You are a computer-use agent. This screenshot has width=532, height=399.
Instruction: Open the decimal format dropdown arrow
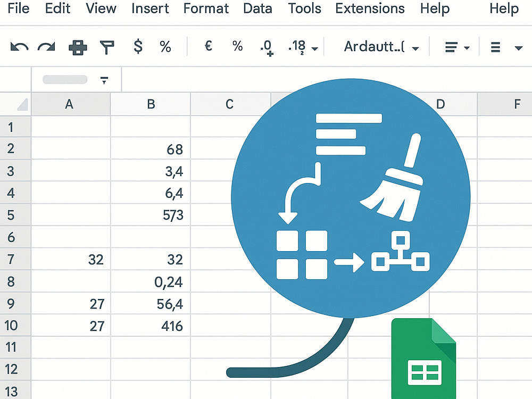click(x=315, y=48)
